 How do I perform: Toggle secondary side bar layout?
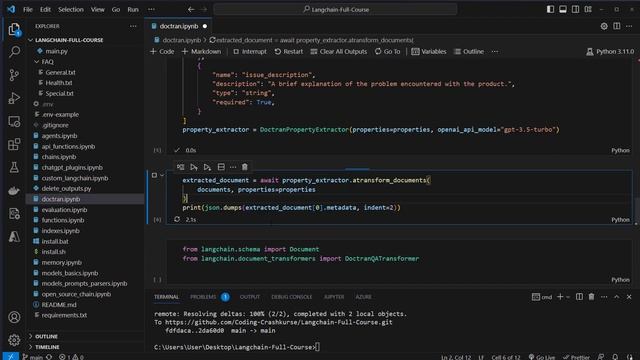click(575, 9)
